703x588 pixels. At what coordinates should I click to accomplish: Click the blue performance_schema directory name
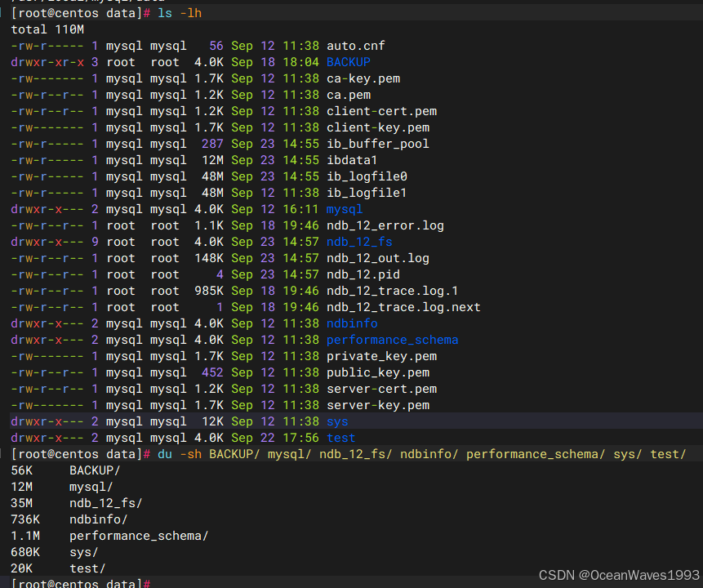tap(392, 340)
